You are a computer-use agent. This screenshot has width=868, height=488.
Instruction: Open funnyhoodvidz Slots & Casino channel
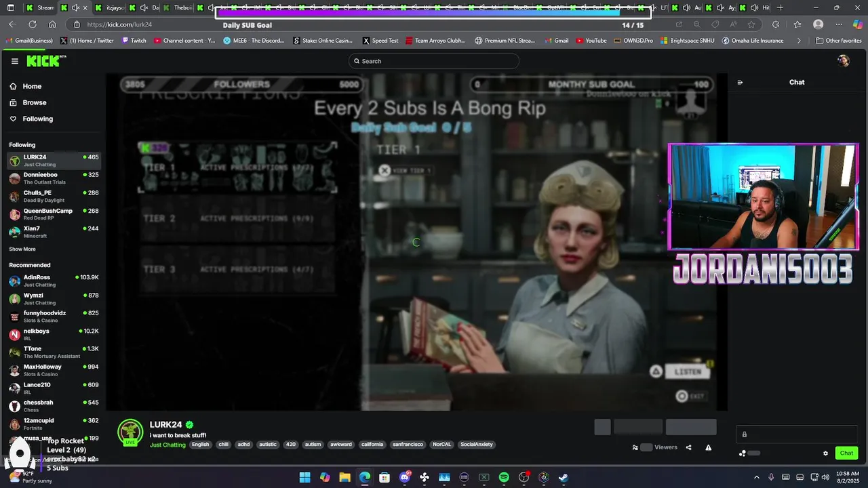click(x=53, y=317)
